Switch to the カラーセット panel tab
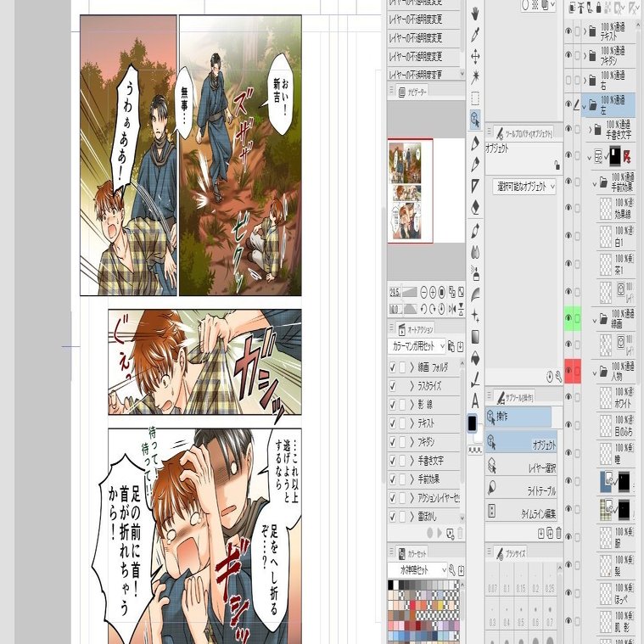The width and height of the screenshot is (644, 644). (412, 553)
